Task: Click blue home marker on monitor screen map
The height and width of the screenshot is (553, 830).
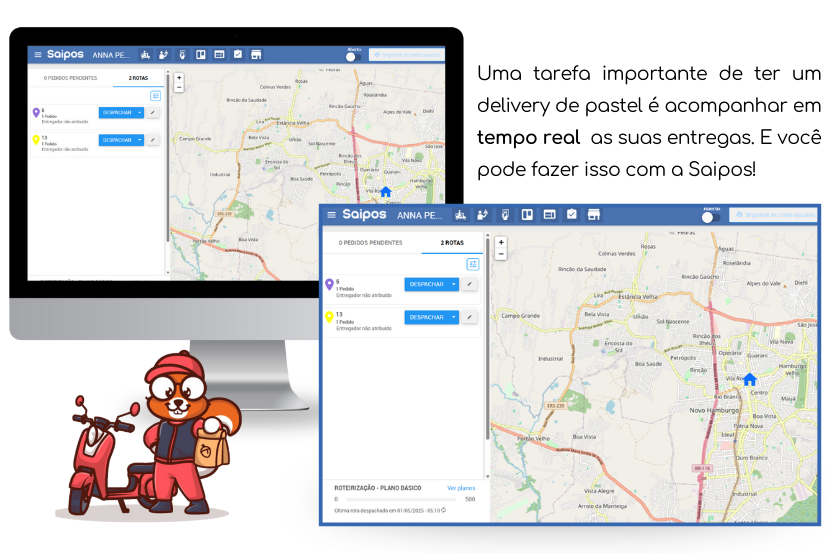Action: point(386,192)
